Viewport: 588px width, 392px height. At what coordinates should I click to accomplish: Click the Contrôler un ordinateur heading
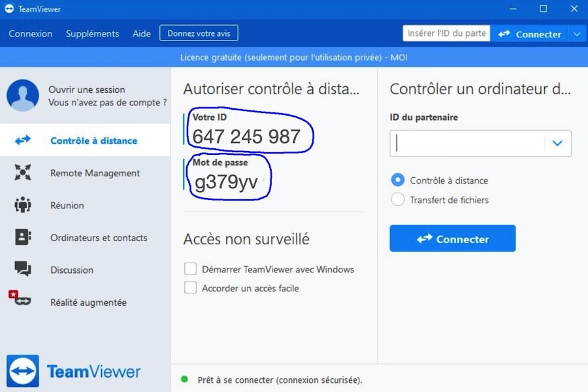click(480, 89)
